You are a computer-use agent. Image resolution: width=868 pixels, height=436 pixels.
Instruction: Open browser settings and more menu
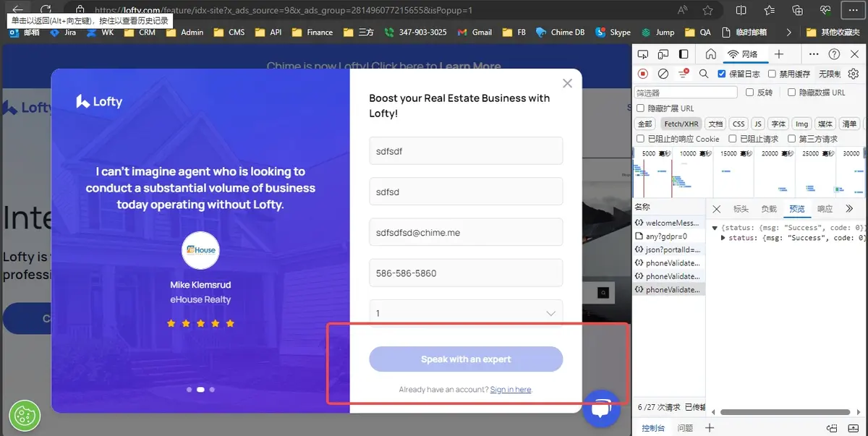click(x=852, y=10)
